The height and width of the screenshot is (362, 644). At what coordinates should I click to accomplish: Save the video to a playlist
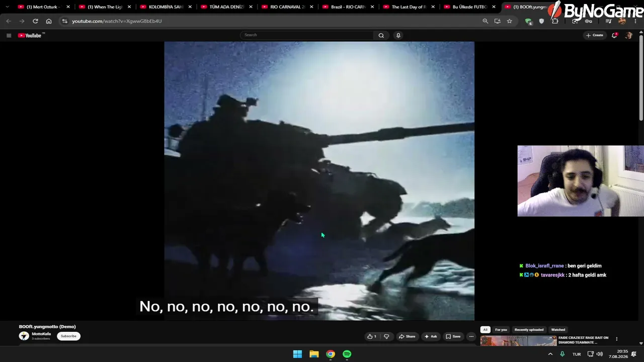(453, 336)
